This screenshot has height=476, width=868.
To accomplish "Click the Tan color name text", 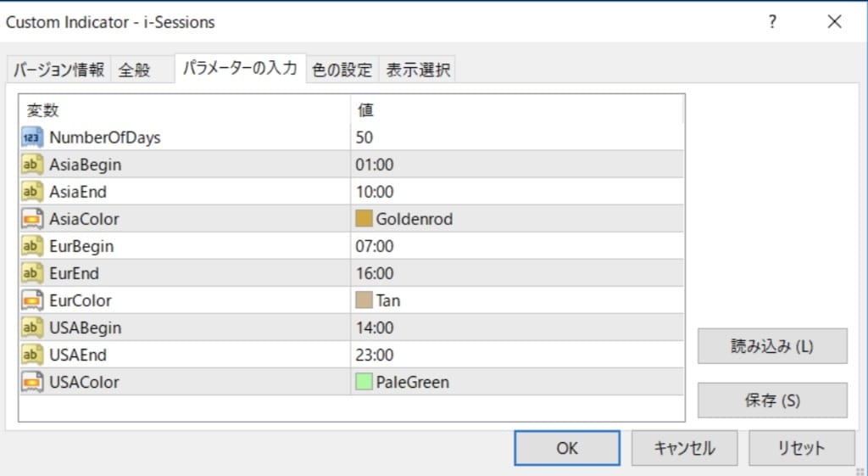I will pyautogui.click(x=388, y=300).
